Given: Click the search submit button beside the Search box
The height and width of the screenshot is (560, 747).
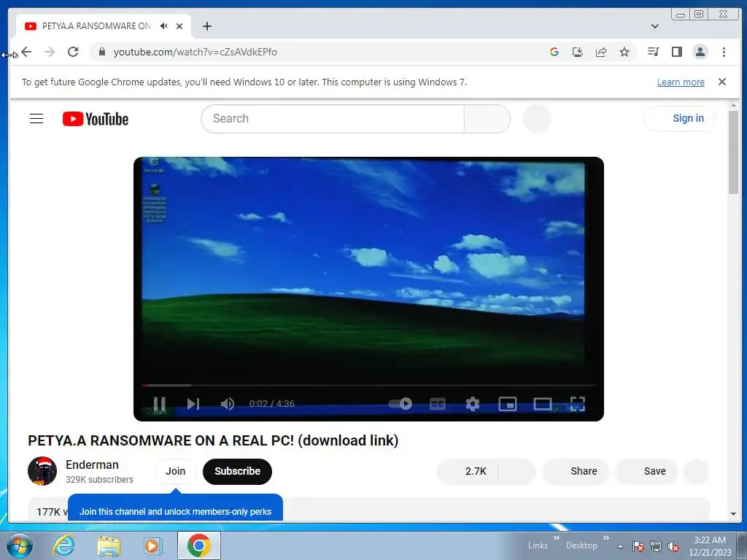Looking at the screenshot, I should coord(487,119).
